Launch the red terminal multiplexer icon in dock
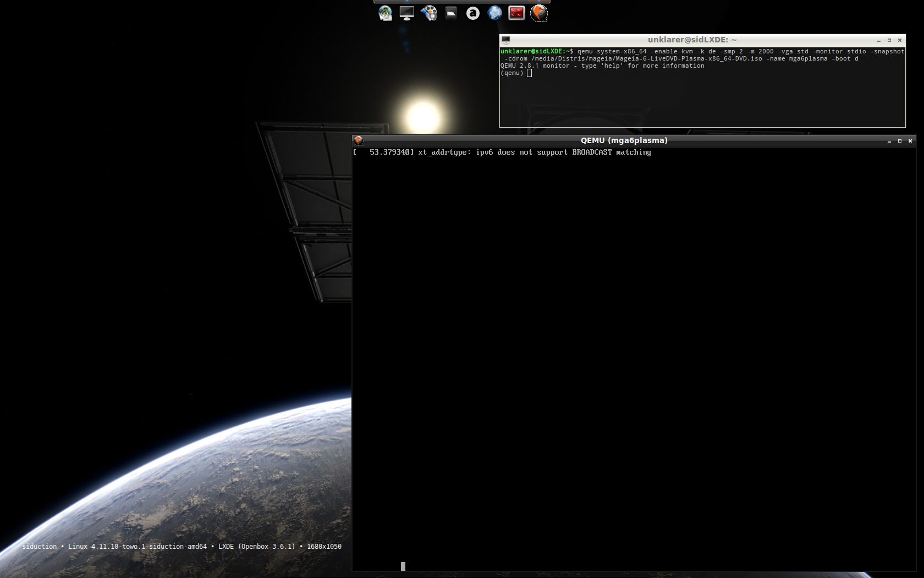The height and width of the screenshot is (578, 924). click(516, 13)
